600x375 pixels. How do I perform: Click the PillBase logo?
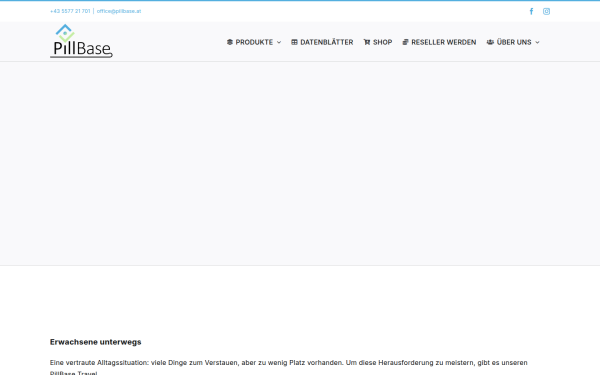click(x=81, y=41)
